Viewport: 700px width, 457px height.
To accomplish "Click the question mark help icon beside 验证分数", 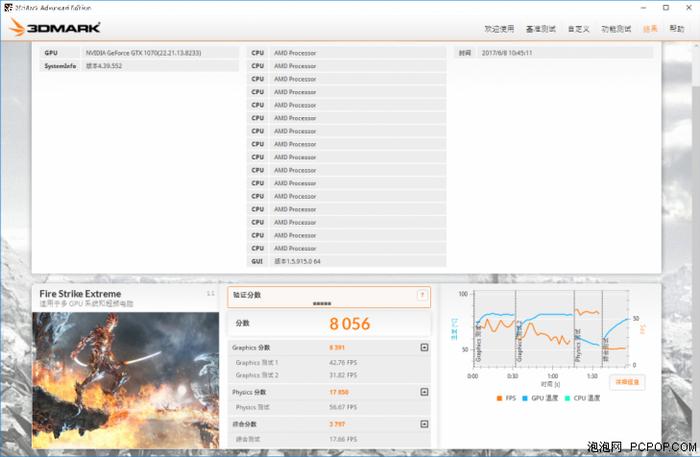I will point(422,295).
